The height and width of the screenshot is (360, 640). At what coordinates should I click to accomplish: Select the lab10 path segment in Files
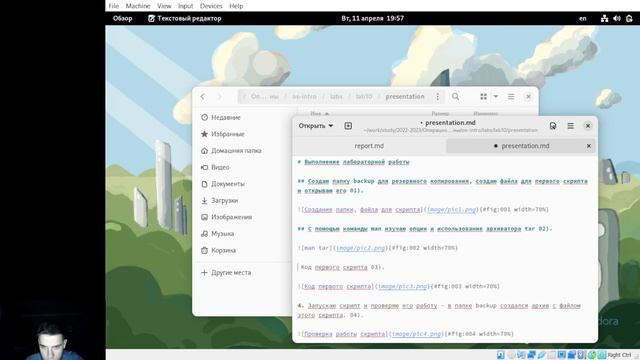tap(364, 97)
